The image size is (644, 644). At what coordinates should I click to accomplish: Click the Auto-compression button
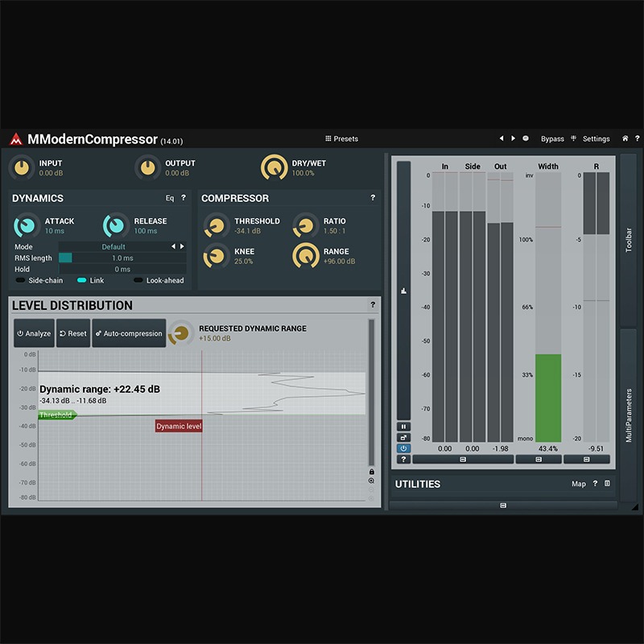(x=129, y=333)
